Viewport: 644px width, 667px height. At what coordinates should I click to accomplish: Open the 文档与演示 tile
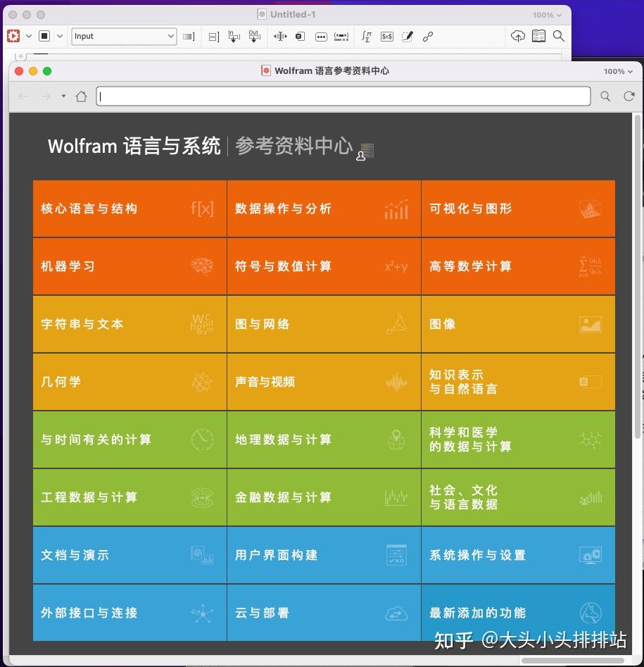(x=130, y=555)
